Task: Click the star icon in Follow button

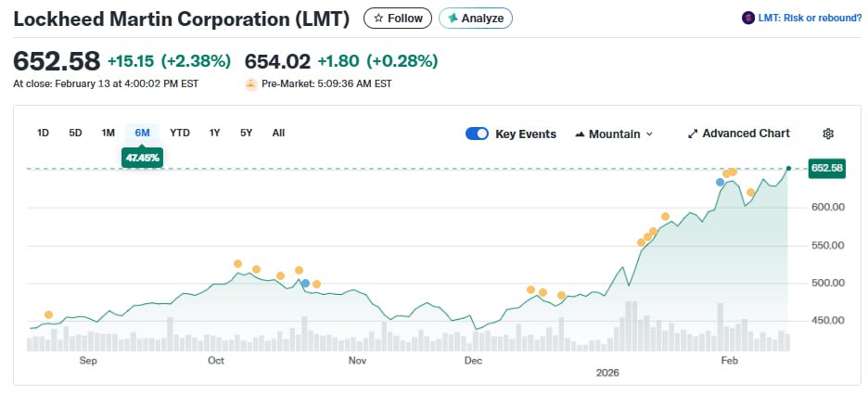Action: point(378,18)
